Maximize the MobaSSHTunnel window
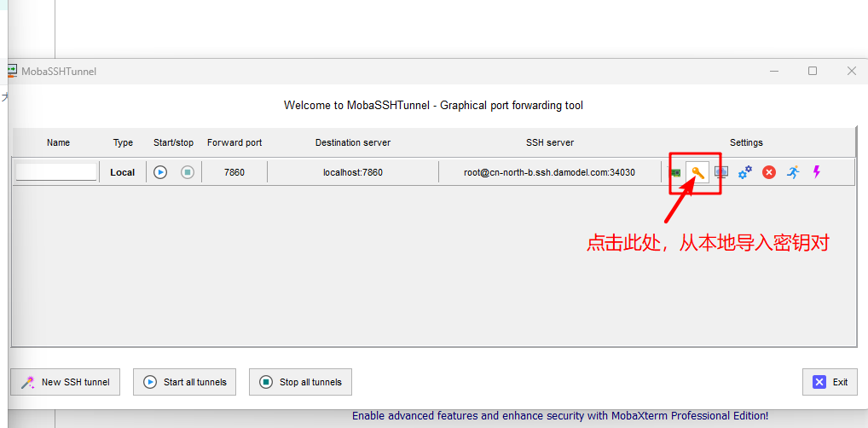 pos(813,71)
